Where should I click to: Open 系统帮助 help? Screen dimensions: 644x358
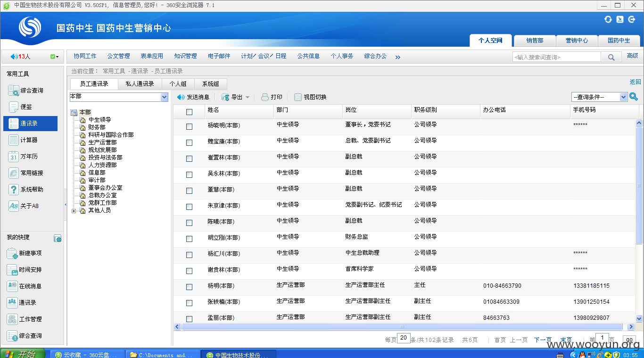26,190
